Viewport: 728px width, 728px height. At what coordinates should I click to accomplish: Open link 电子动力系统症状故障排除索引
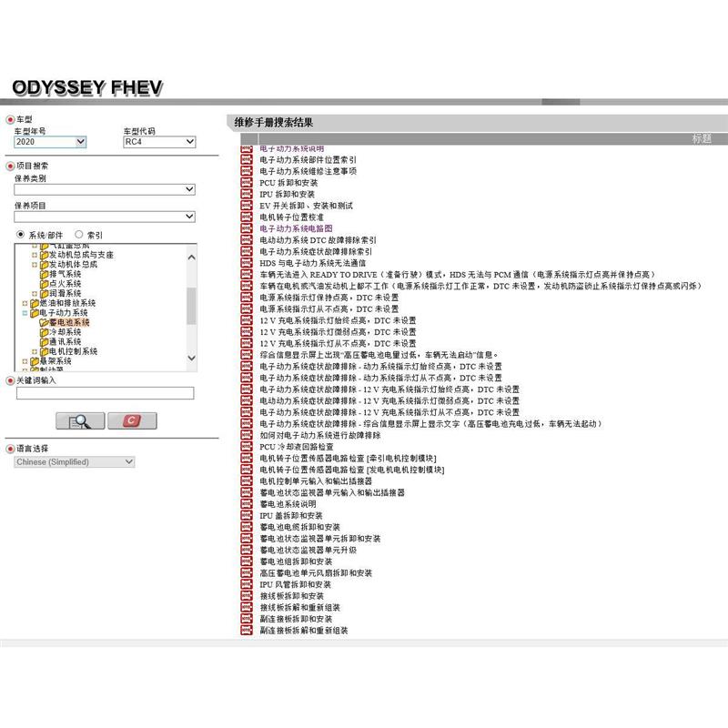[x=316, y=252]
